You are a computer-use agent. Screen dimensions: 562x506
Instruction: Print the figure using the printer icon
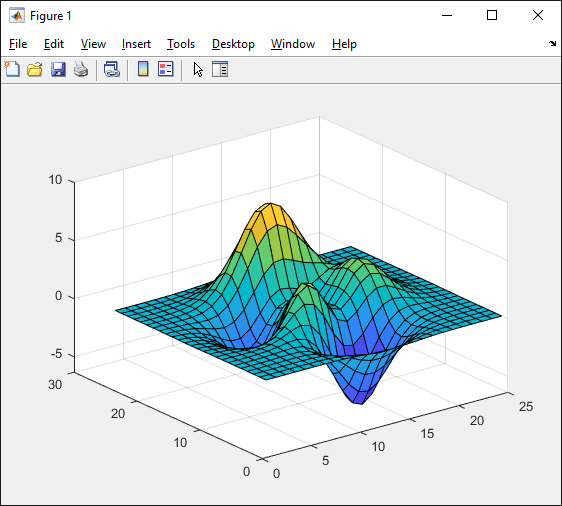click(81, 69)
